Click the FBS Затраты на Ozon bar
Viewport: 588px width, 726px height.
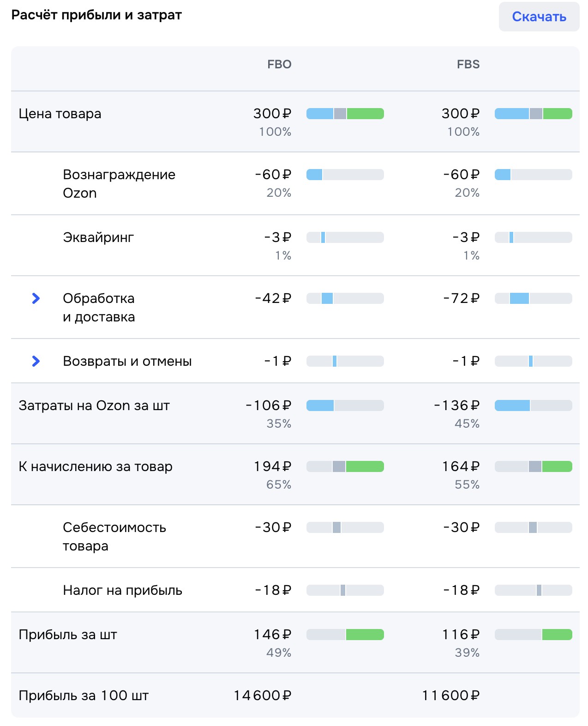pyautogui.click(x=534, y=405)
